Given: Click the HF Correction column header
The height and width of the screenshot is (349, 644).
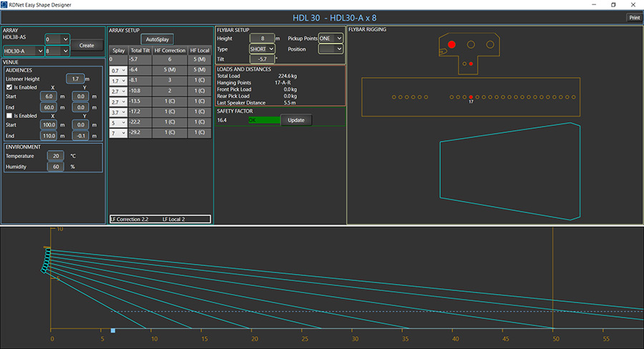Looking at the screenshot, I should 170,50.
